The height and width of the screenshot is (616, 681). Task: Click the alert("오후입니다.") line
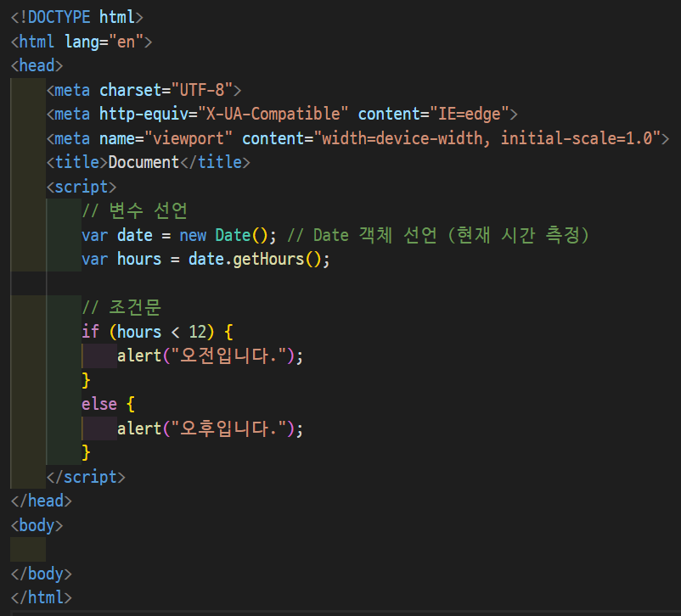[211, 428]
